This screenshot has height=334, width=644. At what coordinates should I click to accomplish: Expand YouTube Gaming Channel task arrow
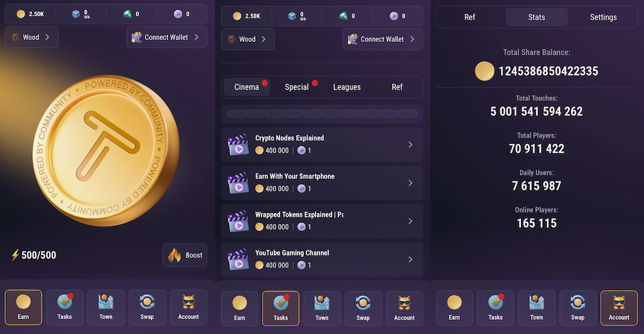pos(410,259)
